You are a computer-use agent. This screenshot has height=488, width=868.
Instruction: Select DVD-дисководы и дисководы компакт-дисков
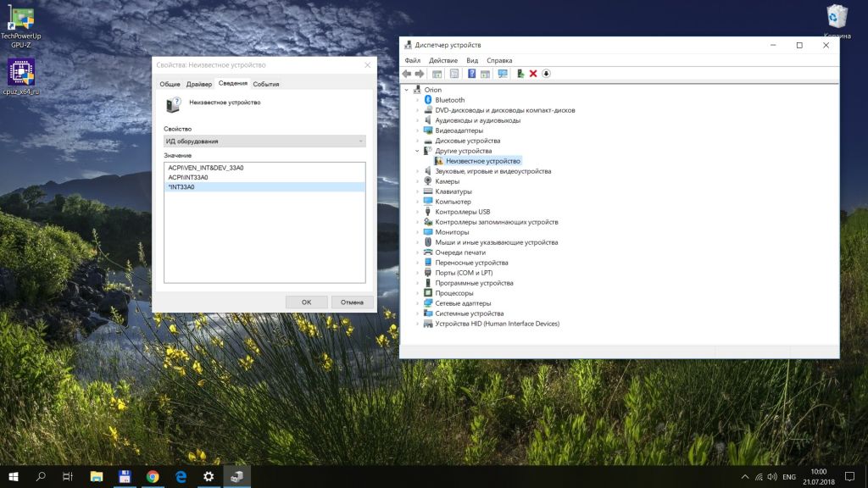point(505,110)
